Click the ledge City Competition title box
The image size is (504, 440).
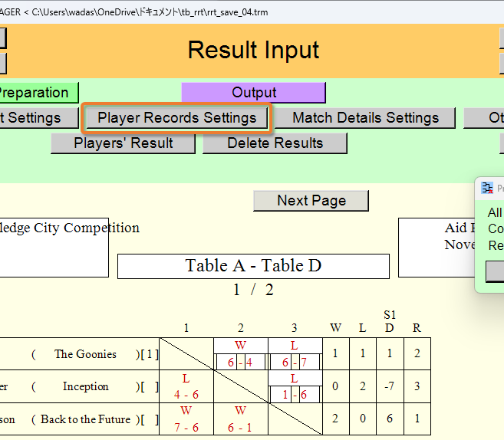click(x=54, y=248)
